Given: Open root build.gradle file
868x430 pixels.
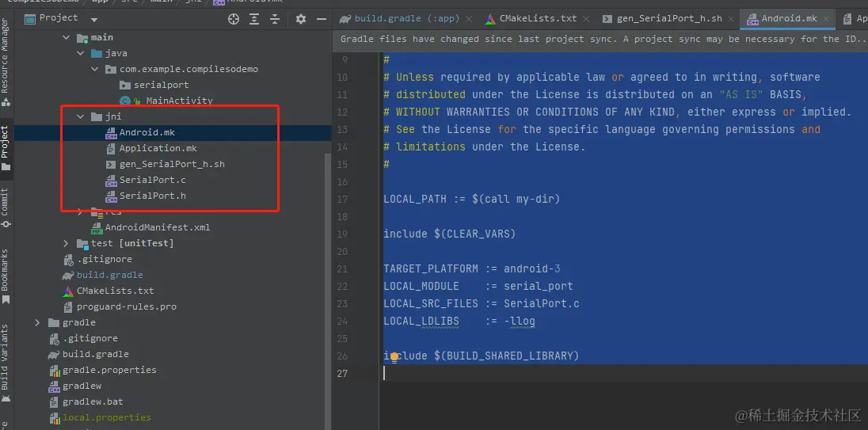Looking at the screenshot, I should (x=95, y=354).
